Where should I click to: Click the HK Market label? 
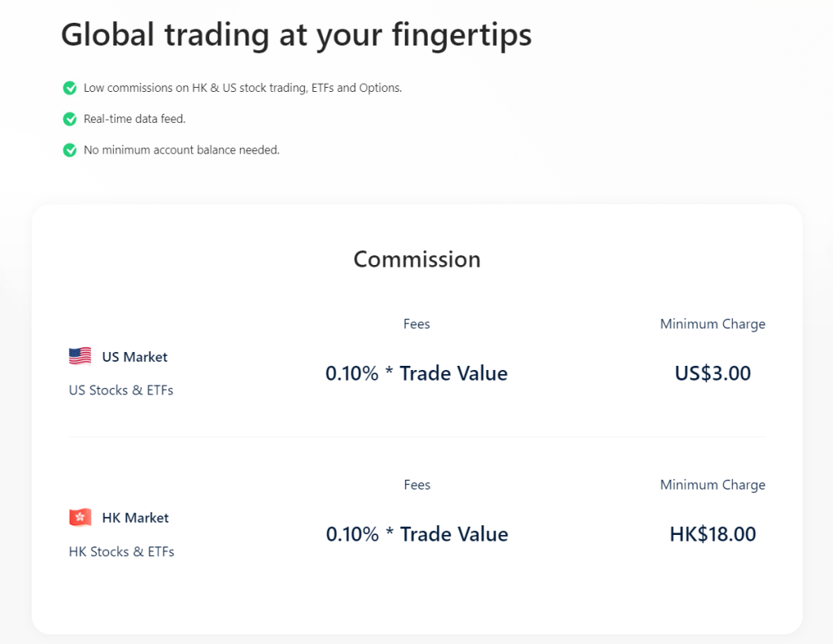click(135, 518)
